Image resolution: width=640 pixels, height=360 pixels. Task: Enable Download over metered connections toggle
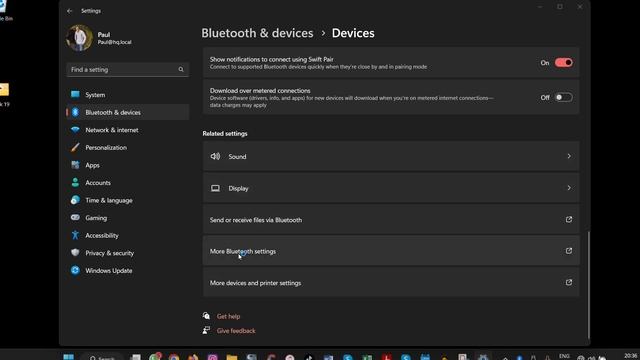click(563, 97)
